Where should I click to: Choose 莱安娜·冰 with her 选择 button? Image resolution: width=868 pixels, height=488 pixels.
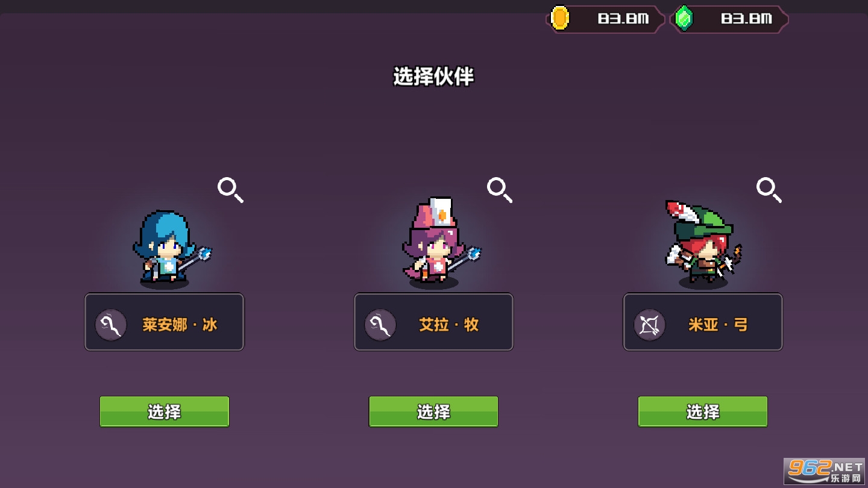(165, 411)
